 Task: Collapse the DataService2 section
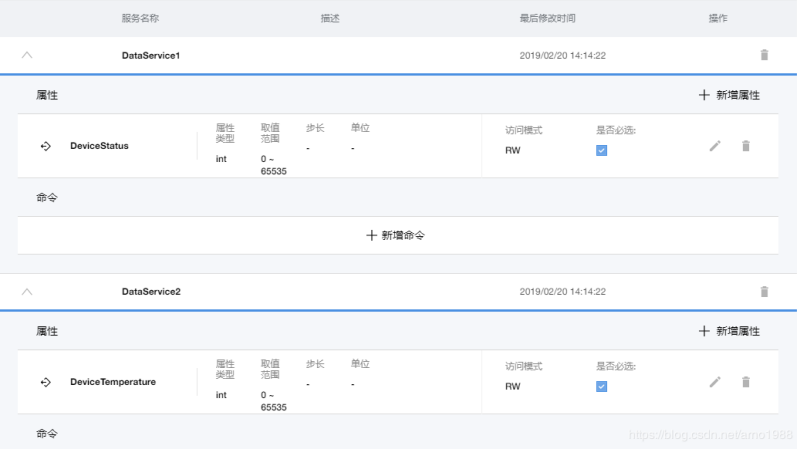coord(27,292)
